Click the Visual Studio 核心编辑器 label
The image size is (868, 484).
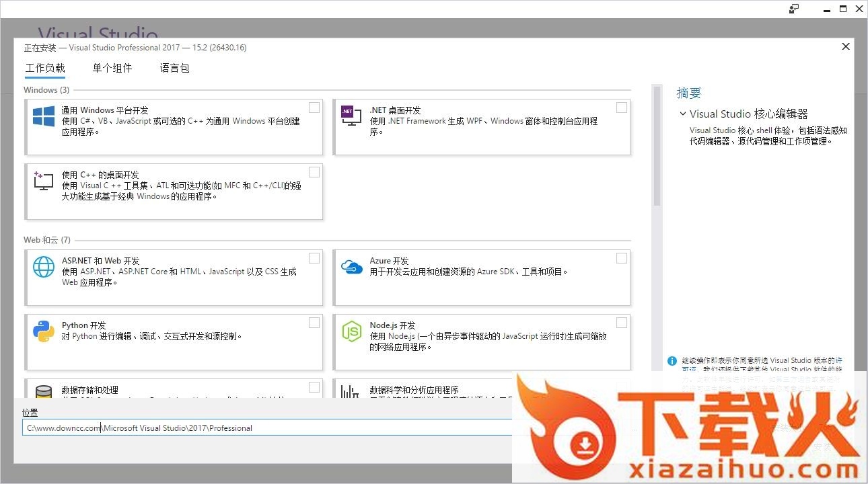coord(749,114)
